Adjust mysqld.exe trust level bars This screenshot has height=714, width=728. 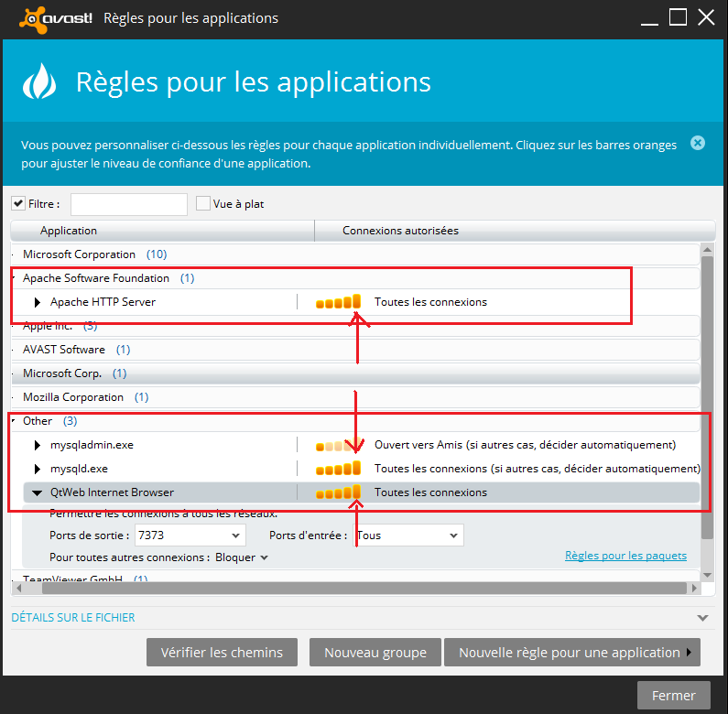(x=338, y=469)
